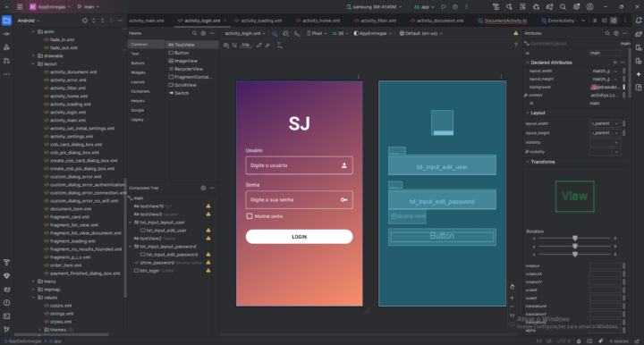Screen dimensions: 644x345
Task: Click Collapse All in project panel
Action: point(103,21)
